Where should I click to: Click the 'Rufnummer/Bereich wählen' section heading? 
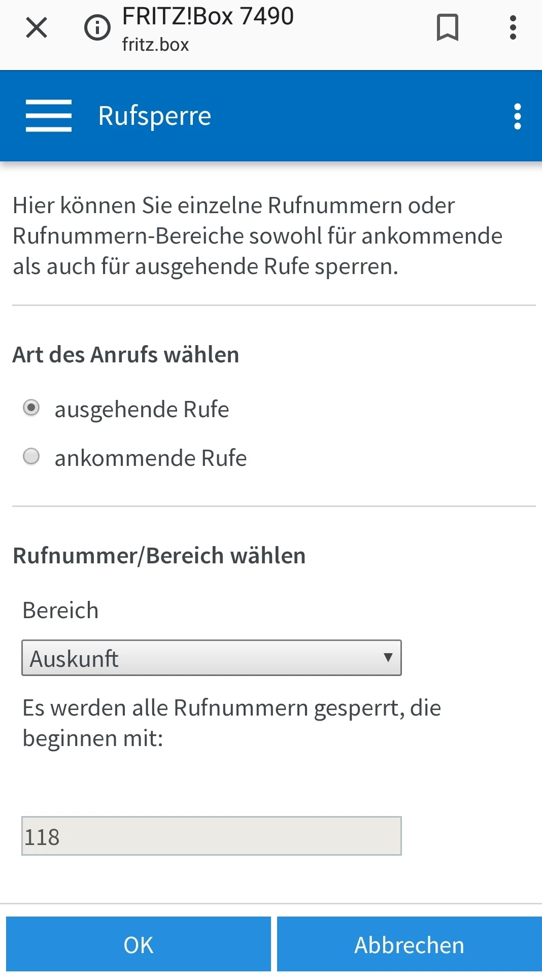(x=159, y=555)
